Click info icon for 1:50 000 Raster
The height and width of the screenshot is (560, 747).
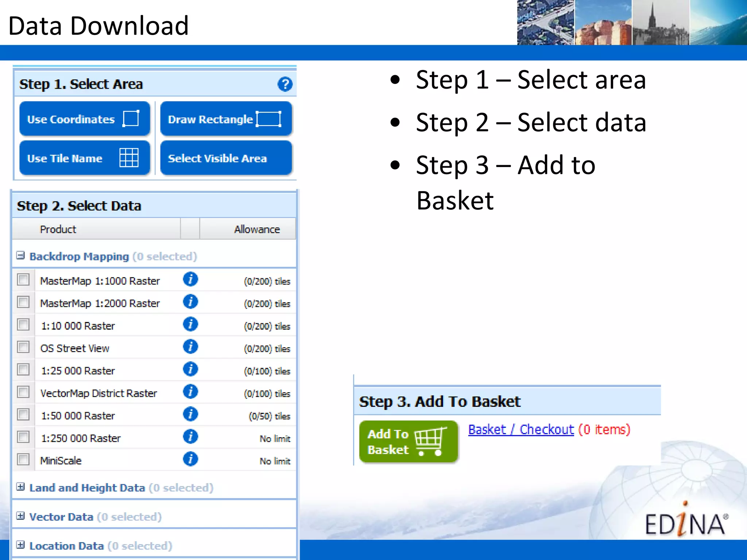[x=190, y=414]
